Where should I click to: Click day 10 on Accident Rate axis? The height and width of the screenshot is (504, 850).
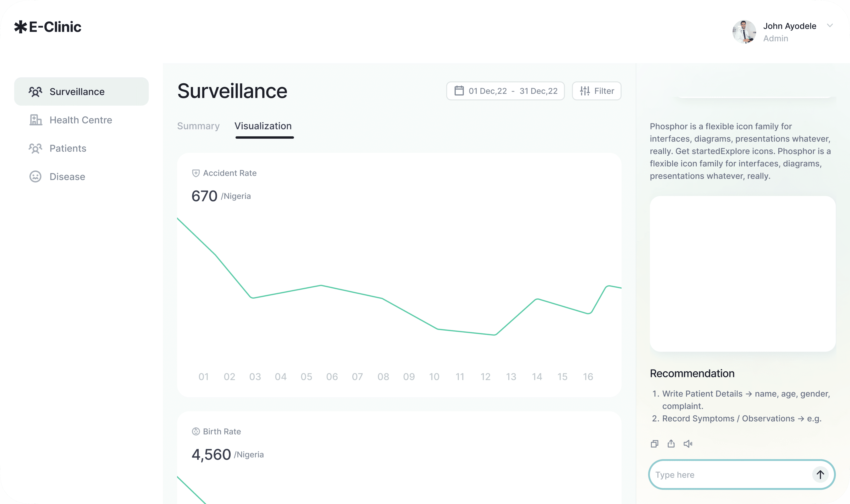tap(434, 377)
